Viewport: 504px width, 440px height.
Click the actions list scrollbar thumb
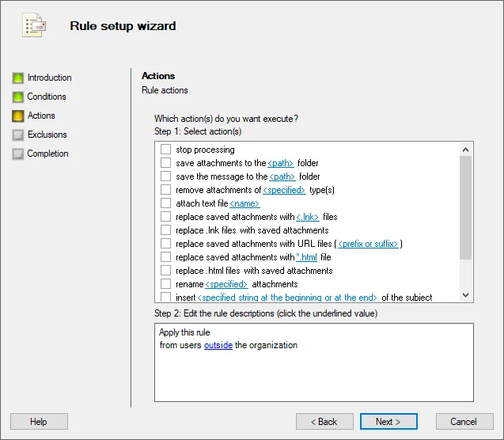(x=465, y=206)
